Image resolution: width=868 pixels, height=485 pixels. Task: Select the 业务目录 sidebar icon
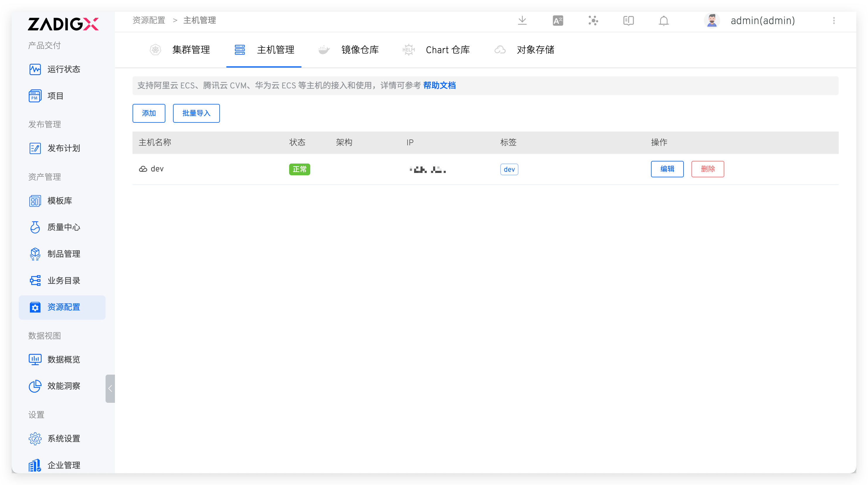[x=35, y=280]
